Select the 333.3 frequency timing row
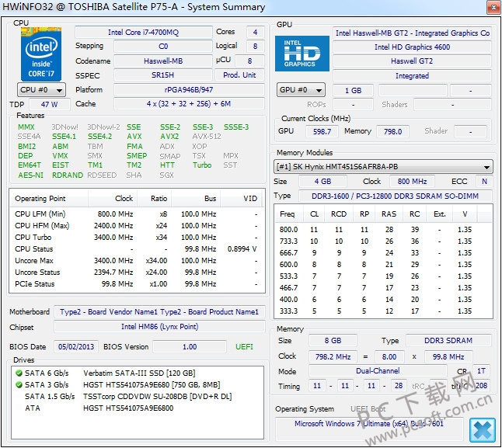 [383, 311]
